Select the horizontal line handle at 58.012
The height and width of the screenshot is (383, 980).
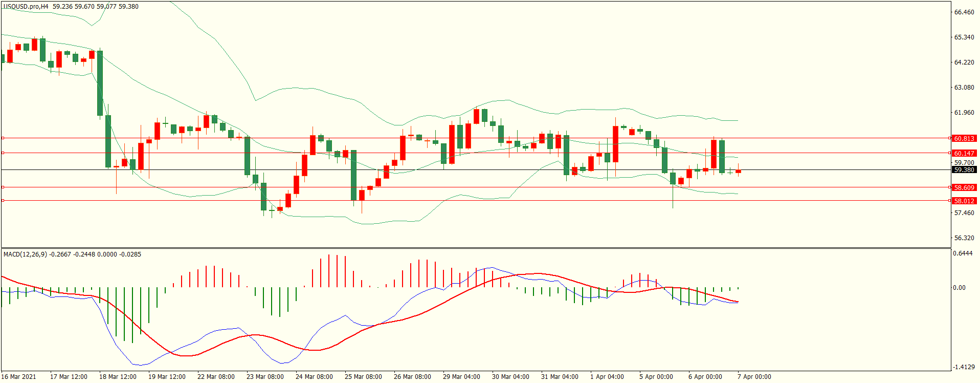(3, 201)
